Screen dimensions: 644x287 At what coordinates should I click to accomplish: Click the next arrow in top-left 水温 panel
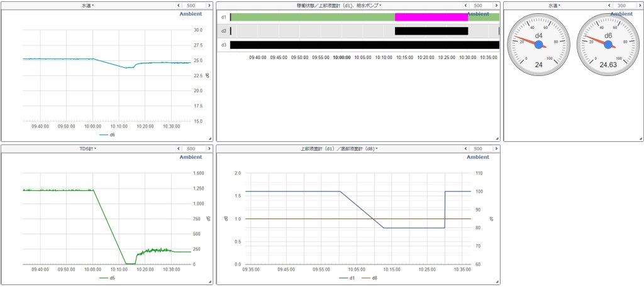(210, 5)
